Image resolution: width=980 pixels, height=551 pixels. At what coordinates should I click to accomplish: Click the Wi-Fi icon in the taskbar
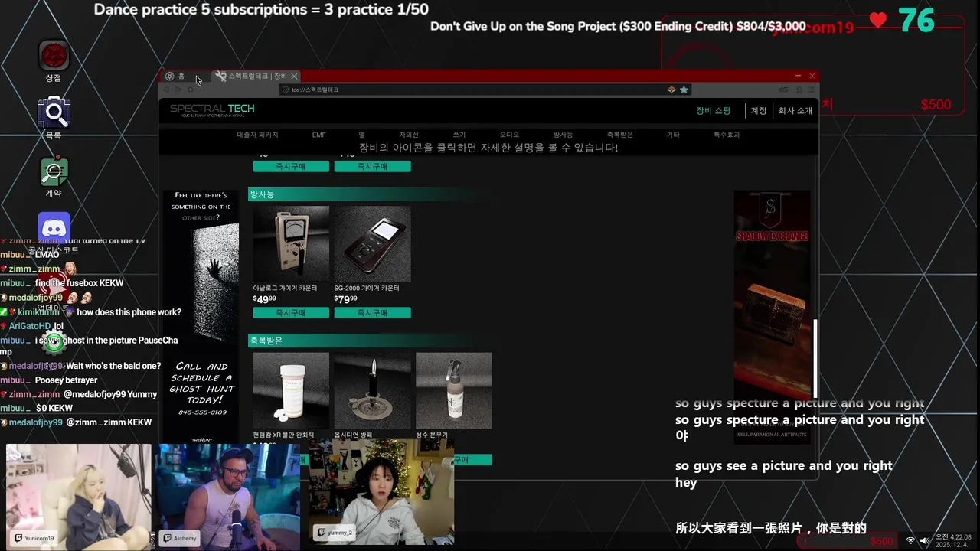tap(910, 540)
